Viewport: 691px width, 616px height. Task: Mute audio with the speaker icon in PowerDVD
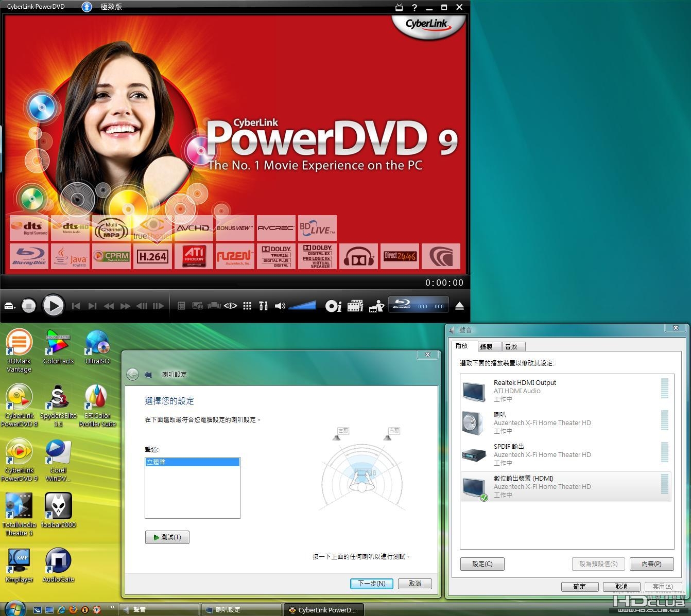pyautogui.click(x=280, y=306)
